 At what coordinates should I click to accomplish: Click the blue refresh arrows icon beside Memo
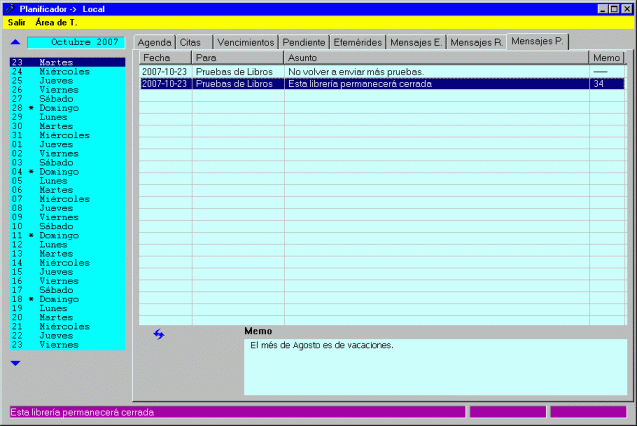pos(158,334)
